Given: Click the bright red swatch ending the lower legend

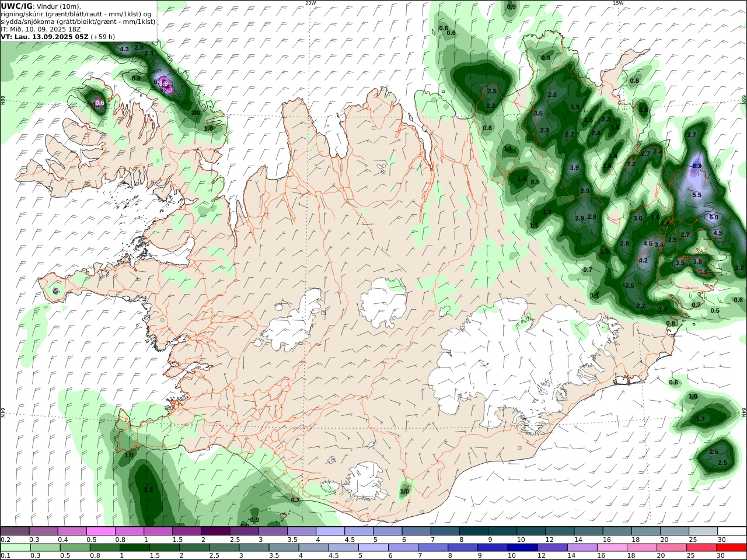Looking at the screenshot, I should [x=732, y=548].
